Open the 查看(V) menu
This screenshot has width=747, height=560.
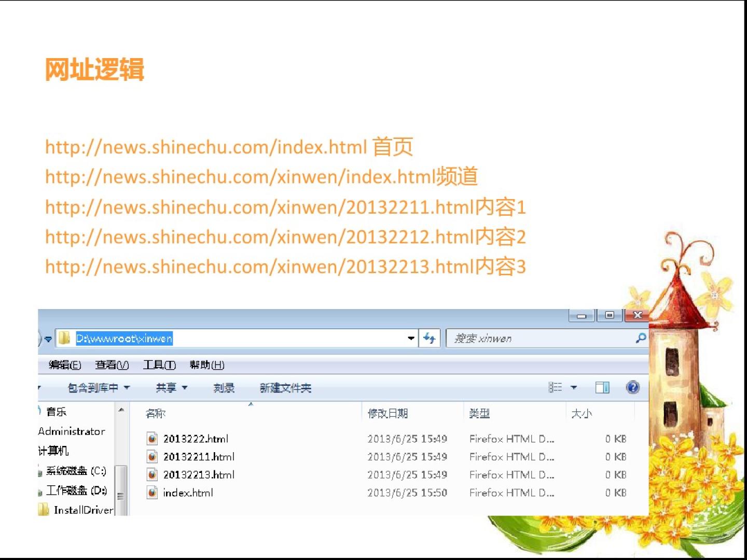coord(112,365)
